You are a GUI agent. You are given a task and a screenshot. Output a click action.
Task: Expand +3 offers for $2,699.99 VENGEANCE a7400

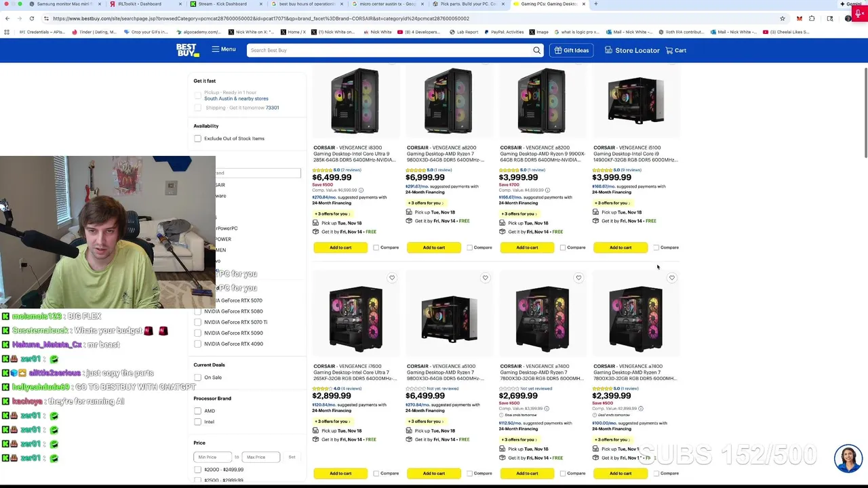pyautogui.click(x=519, y=439)
